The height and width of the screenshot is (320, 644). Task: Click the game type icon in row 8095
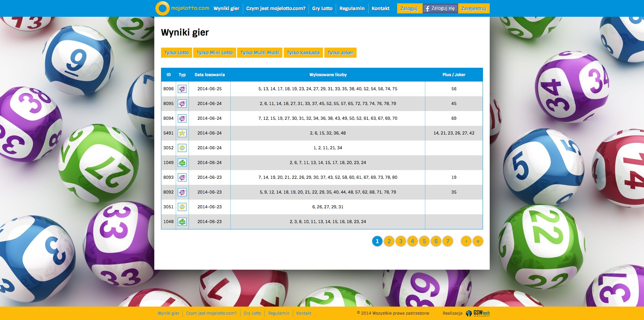click(x=182, y=104)
